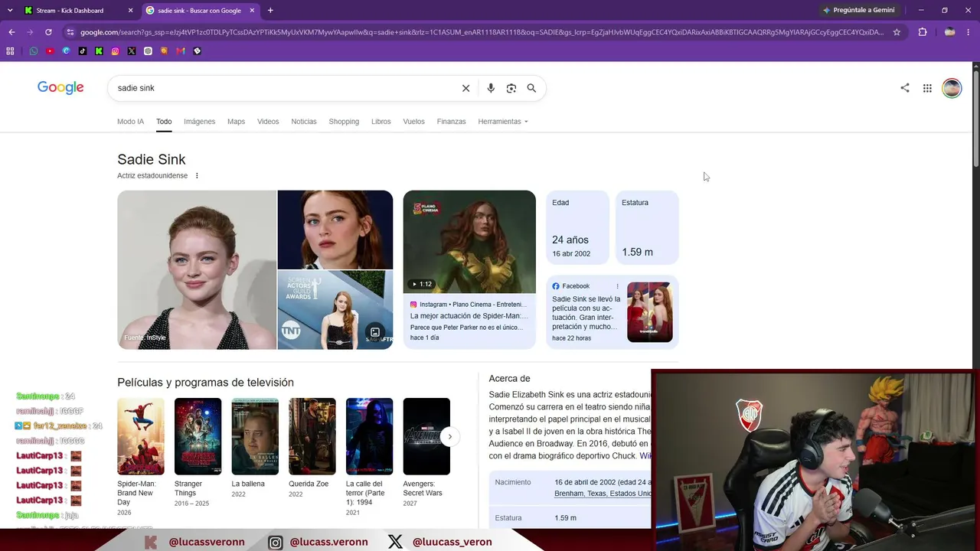Submit search with magnifying glass
This screenshot has height=551, width=980.
click(531, 88)
